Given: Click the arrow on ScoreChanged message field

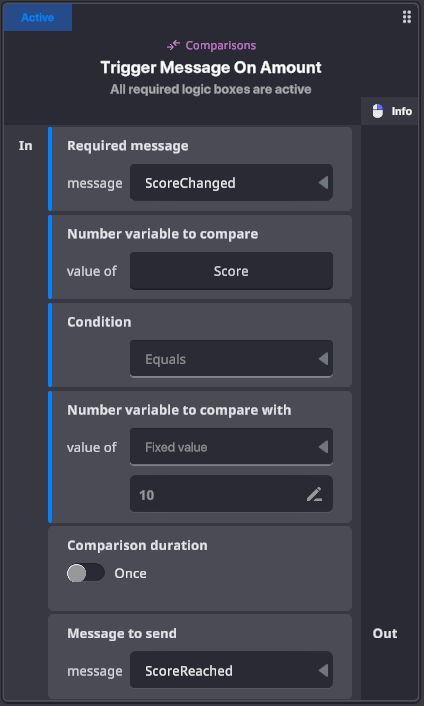Looking at the screenshot, I should tap(323, 183).
